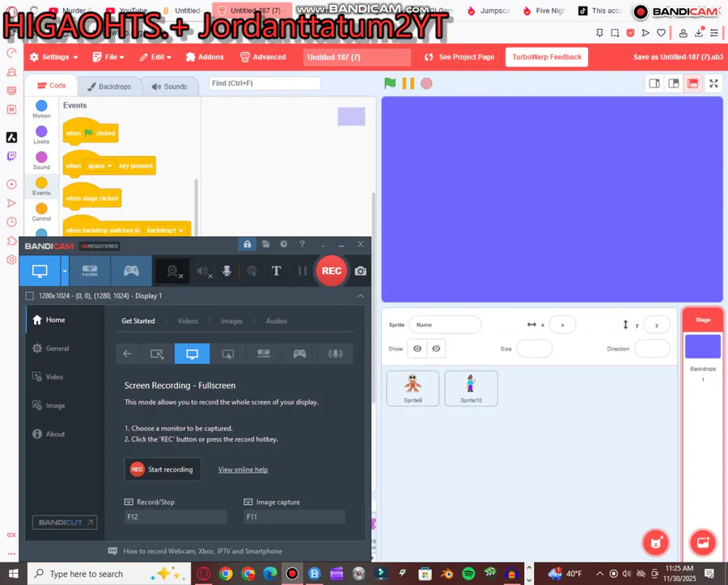Image resolution: width=728 pixels, height=585 pixels.
Task: Open Bandicam Image settings
Action: [x=49, y=405]
